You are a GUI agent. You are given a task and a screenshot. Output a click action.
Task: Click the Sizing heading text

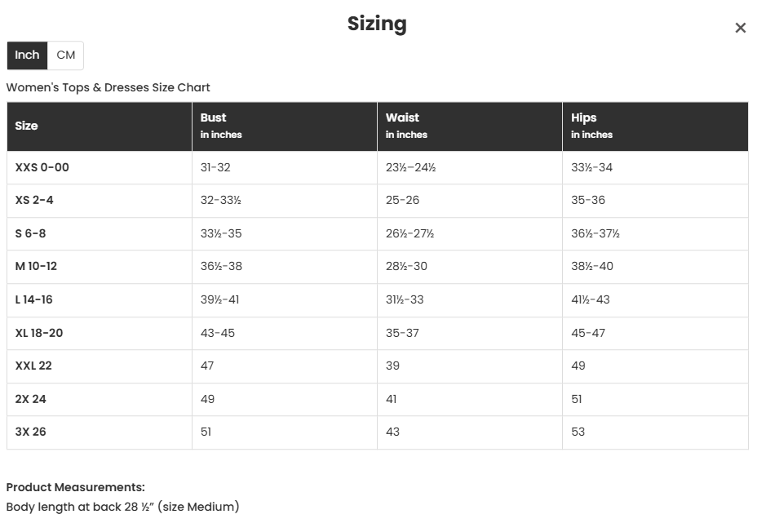tap(377, 24)
